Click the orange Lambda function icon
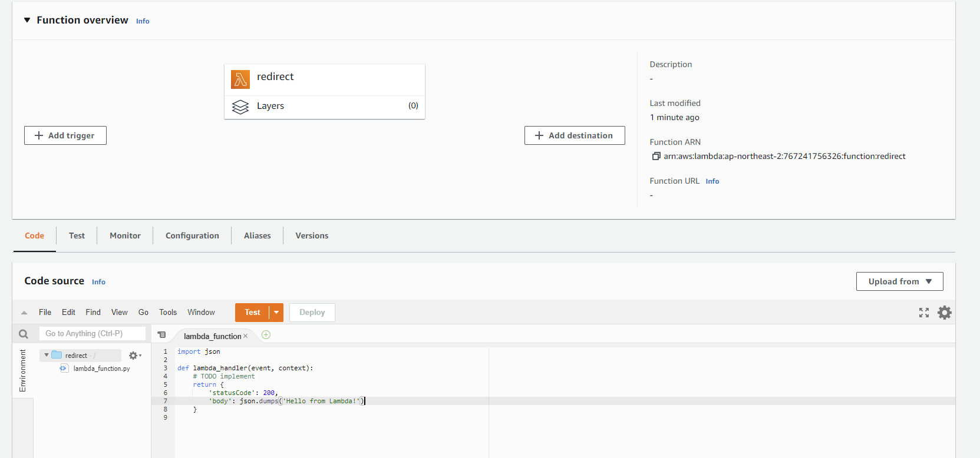 [x=240, y=79]
